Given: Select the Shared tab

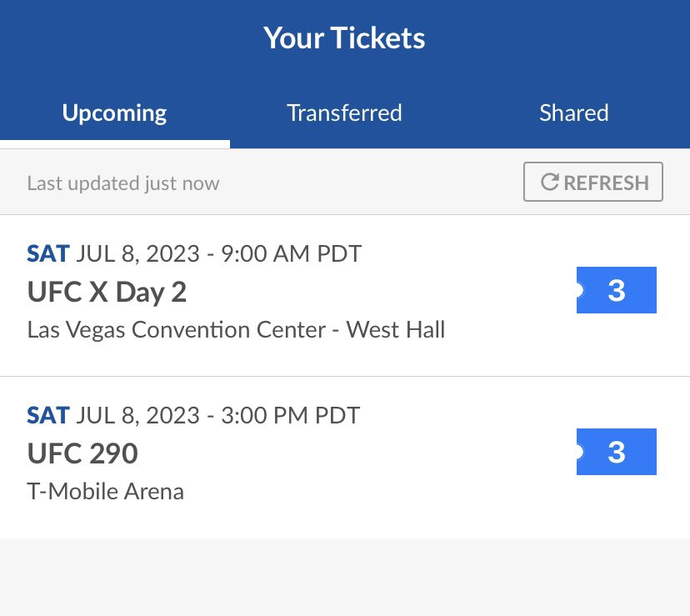Looking at the screenshot, I should click(574, 113).
